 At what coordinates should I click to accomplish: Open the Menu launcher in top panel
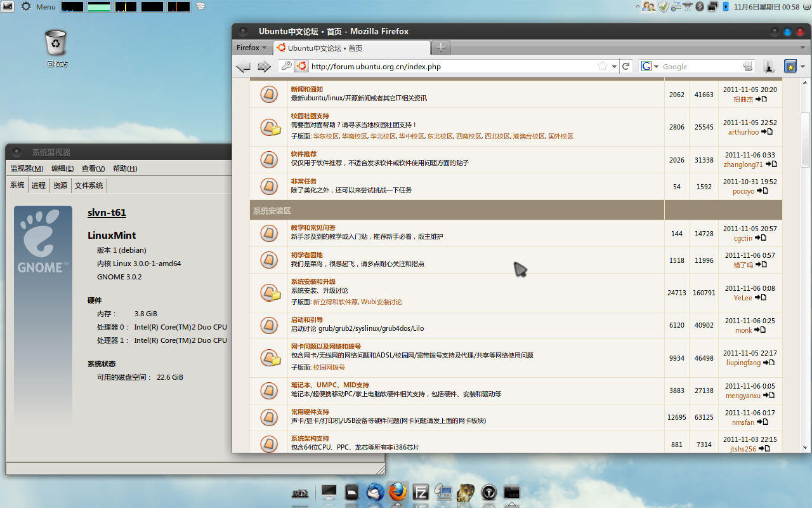[x=46, y=7]
